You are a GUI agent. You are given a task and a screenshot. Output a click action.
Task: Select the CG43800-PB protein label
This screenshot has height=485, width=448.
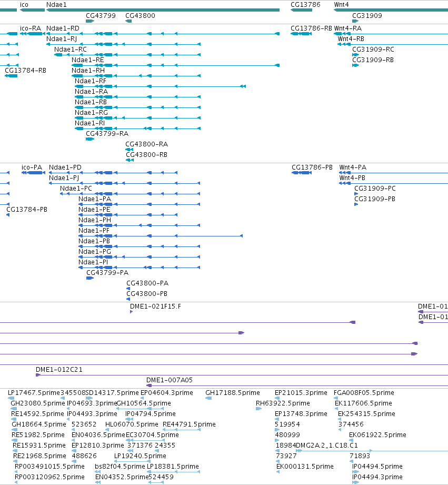tap(147, 293)
